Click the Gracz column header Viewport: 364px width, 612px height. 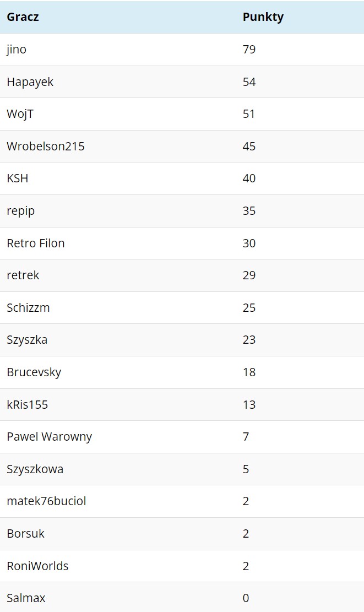click(23, 17)
